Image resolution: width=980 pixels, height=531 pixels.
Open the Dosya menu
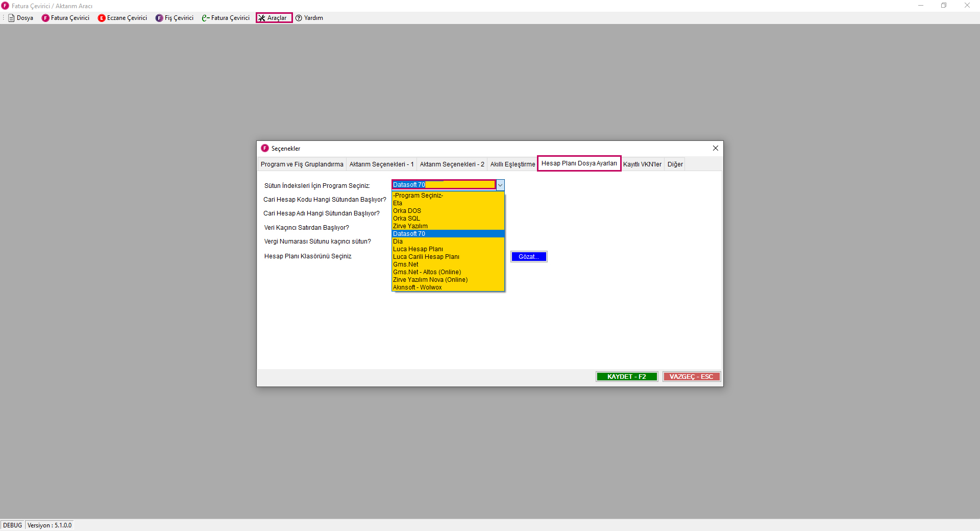pos(21,18)
